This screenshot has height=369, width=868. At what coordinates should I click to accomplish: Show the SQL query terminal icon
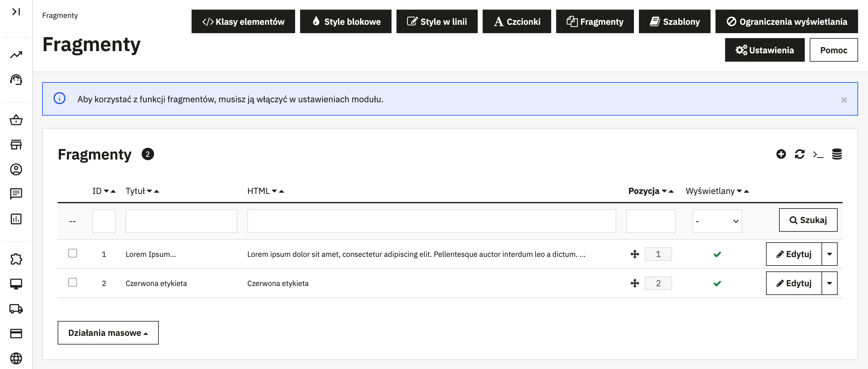pos(818,155)
